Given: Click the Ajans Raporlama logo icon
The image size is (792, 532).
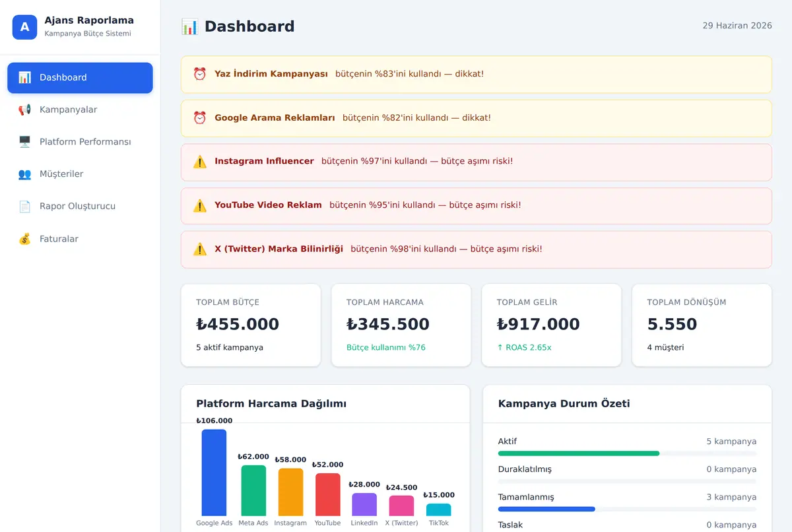Looking at the screenshot, I should coord(25,27).
